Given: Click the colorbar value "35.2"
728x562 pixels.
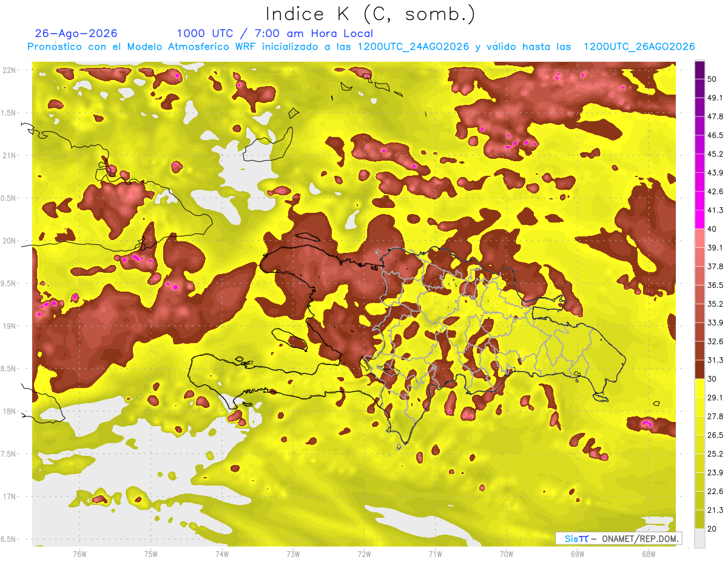Looking at the screenshot, I should [715, 304].
